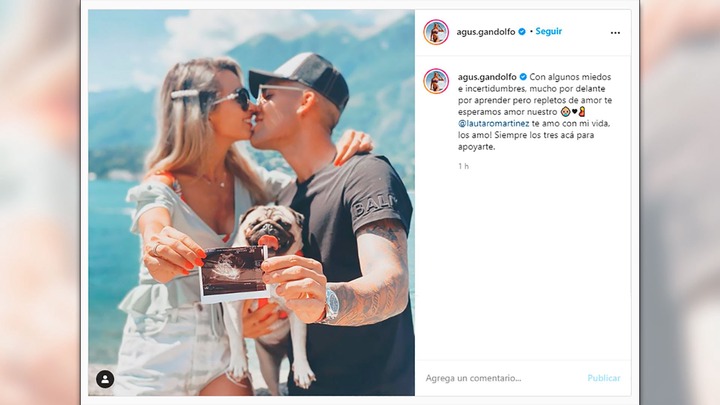Click the pug's face in the photo
The width and height of the screenshot is (720, 405).
coord(271,227)
